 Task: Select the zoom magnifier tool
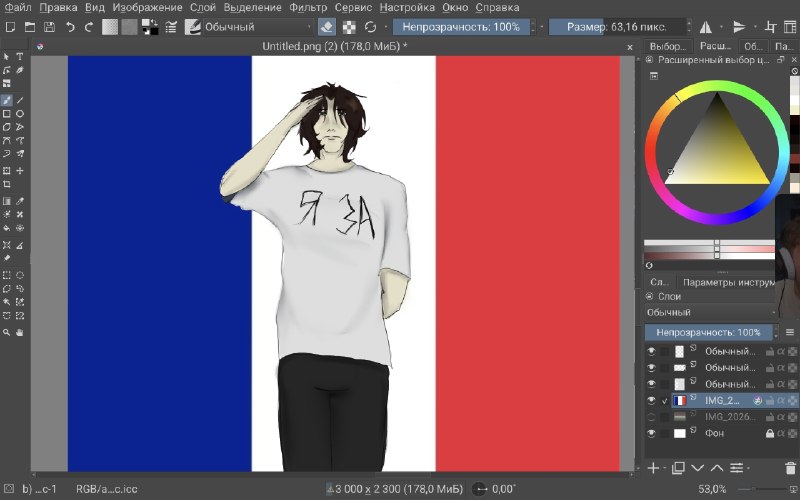[7, 332]
